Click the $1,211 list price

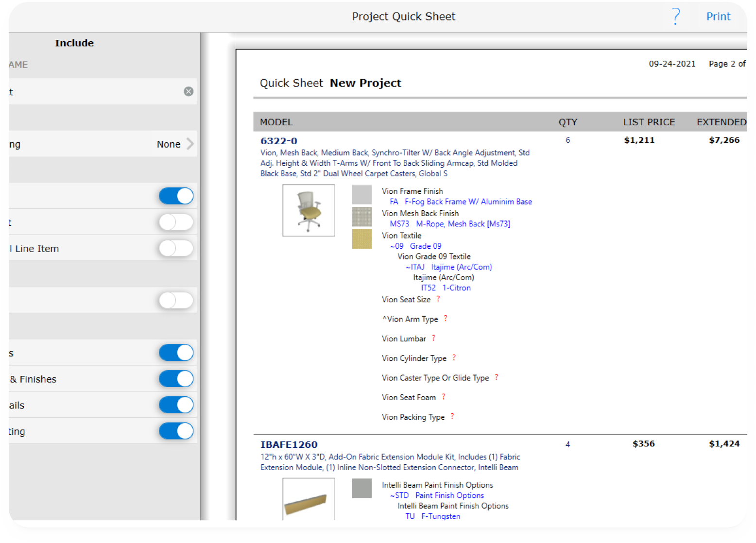pyautogui.click(x=639, y=140)
